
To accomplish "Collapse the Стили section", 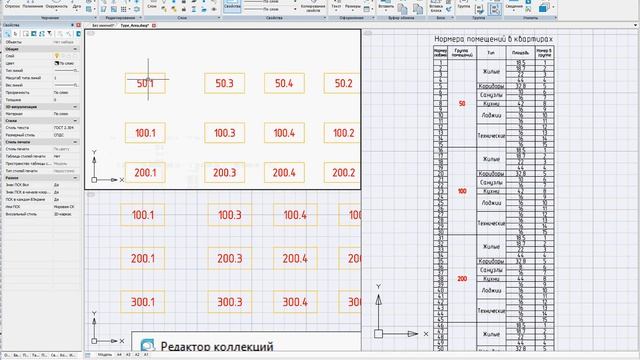I will 75,121.
